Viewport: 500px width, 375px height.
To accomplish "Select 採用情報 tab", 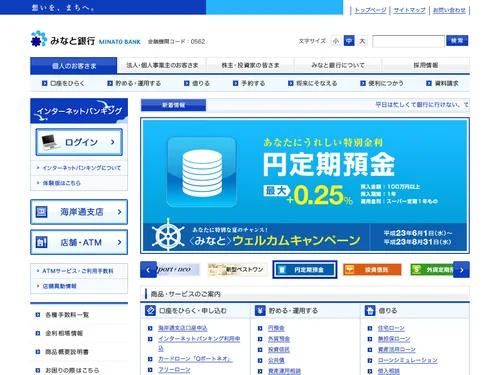I will (426, 65).
